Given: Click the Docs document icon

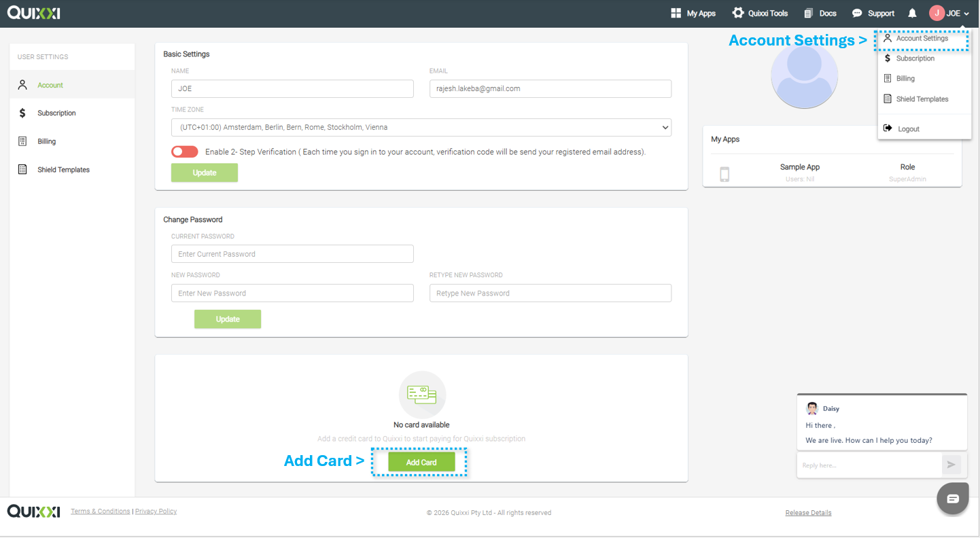Looking at the screenshot, I should pyautogui.click(x=809, y=13).
